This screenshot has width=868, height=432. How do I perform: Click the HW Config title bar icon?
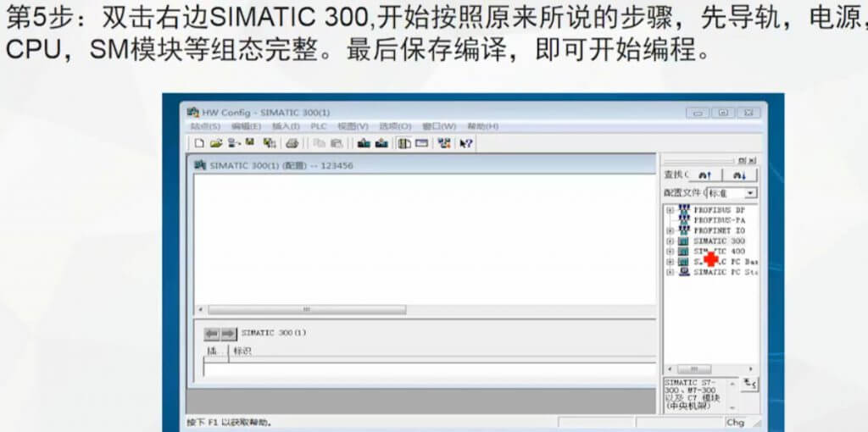tap(193, 113)
